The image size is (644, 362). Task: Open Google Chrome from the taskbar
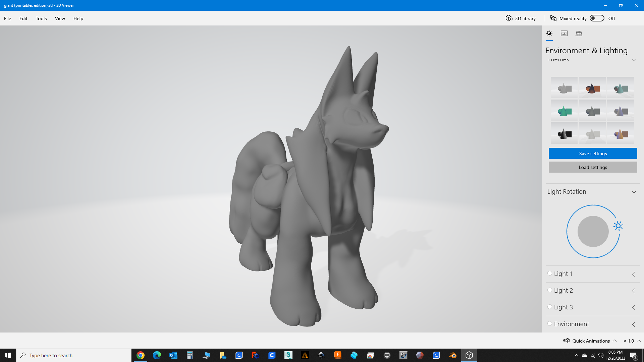[x=141, y=355]
